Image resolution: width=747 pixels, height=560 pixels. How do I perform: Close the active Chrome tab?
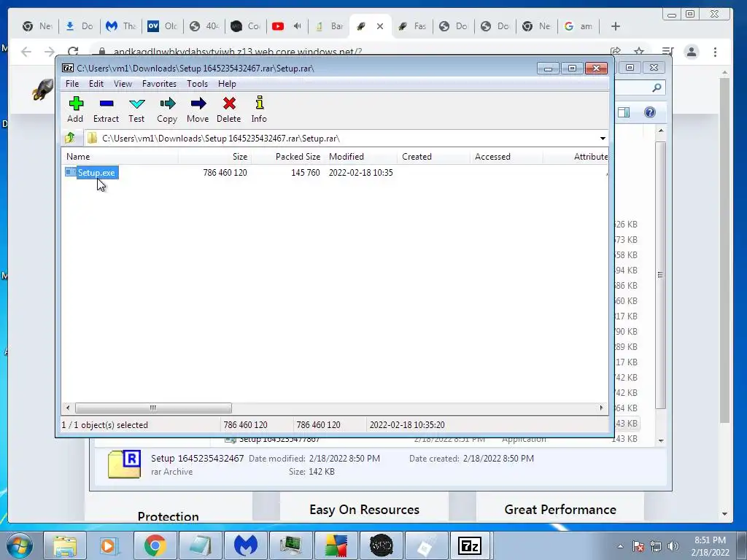[x=379, y=26]
